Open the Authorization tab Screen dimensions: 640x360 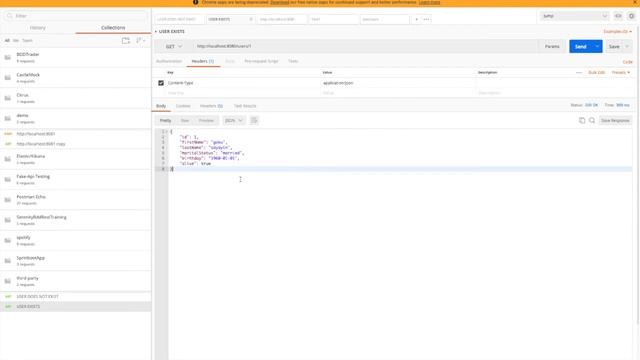169,61
